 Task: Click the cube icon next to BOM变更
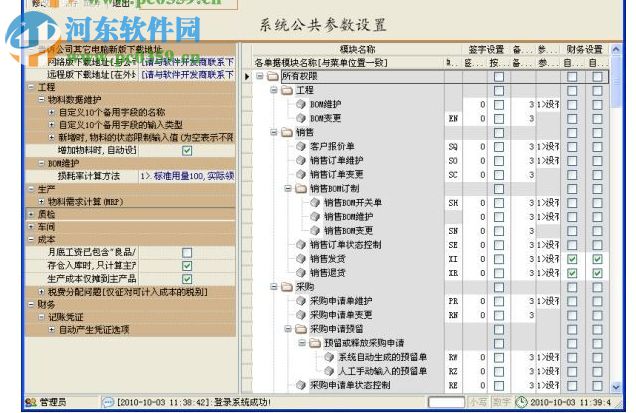pos(301,118)
